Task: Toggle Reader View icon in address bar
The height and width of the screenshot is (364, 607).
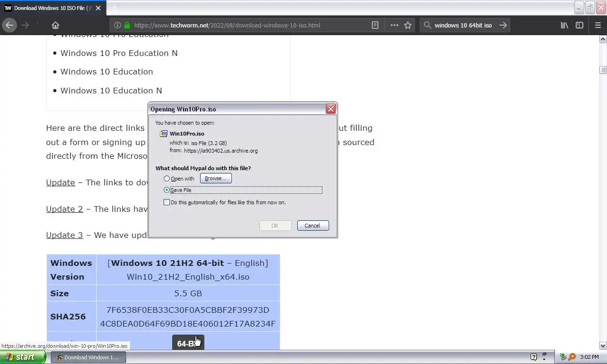Action: [x=375, y=25]
